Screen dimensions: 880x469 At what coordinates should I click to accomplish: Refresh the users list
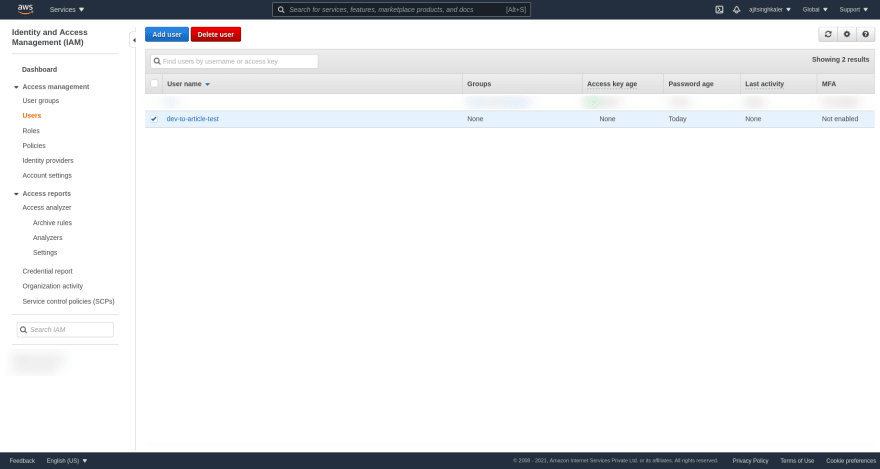point(828,34)
